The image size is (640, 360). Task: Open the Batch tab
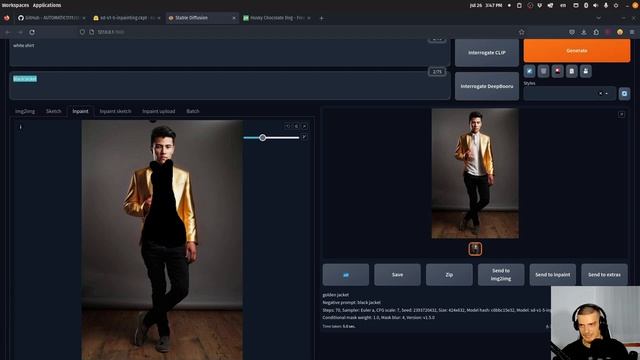[x=193, y=111]
